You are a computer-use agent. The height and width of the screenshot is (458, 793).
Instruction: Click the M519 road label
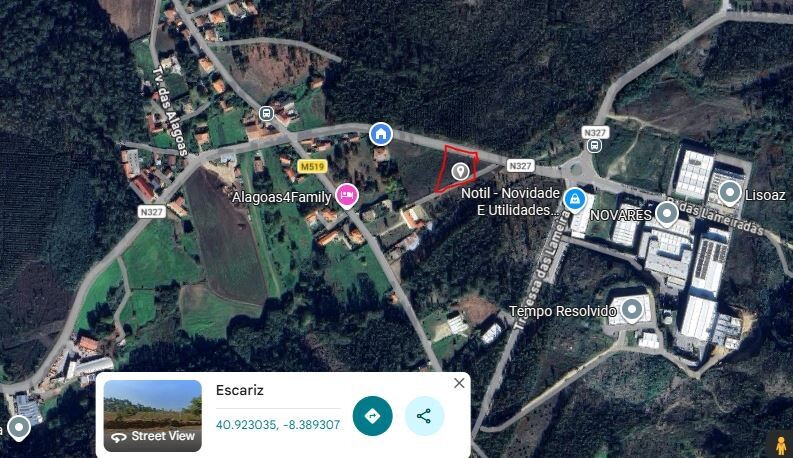(x=312, y=166)
